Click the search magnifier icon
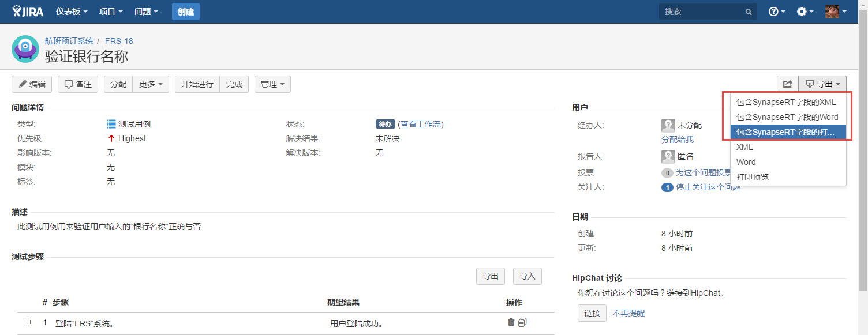This screenshot has width=868, height=335. [749, 12]
